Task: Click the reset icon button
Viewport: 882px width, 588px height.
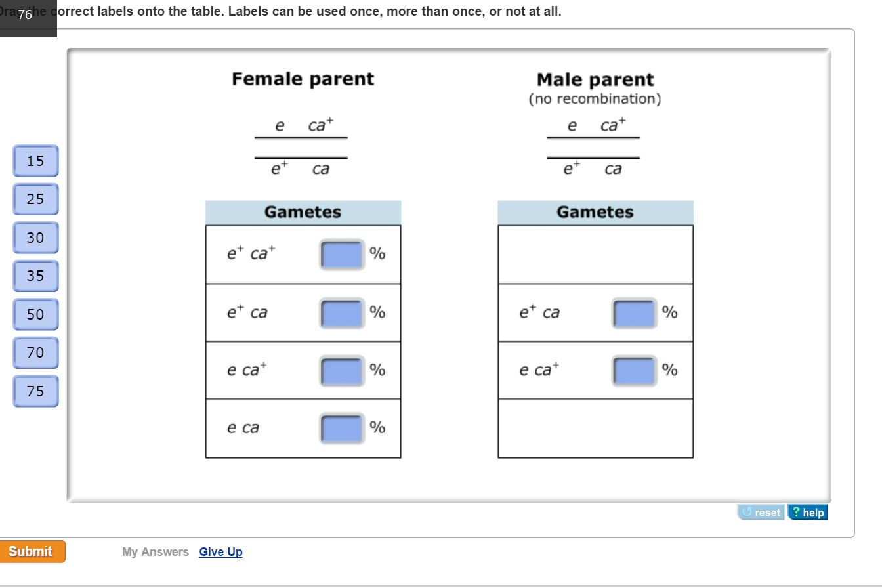Action: coord(761,513)
